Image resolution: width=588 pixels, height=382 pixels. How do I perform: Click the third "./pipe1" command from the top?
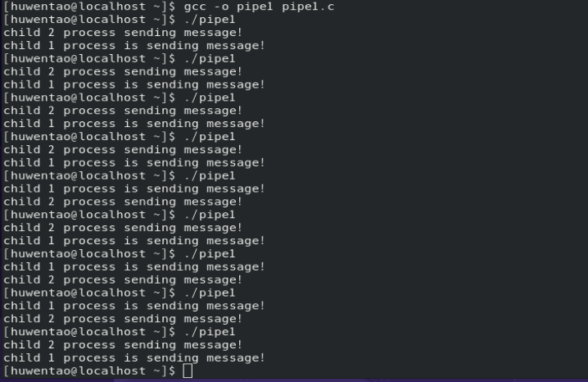pos(210,98)
